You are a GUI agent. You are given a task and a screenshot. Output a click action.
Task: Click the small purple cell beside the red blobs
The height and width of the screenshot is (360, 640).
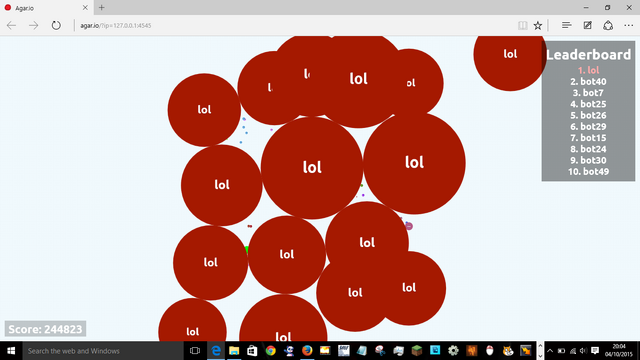(x=409, y=226)
